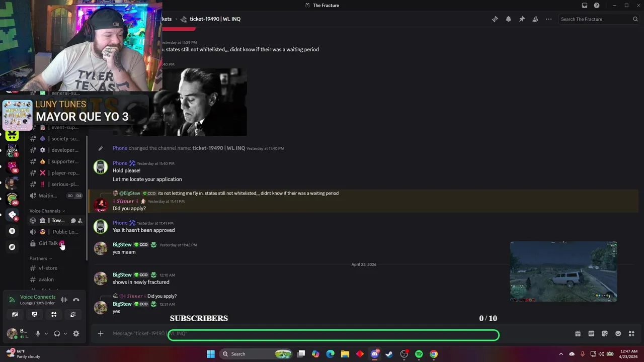Open the microphone input options arrow

click(x=46, y=333)
